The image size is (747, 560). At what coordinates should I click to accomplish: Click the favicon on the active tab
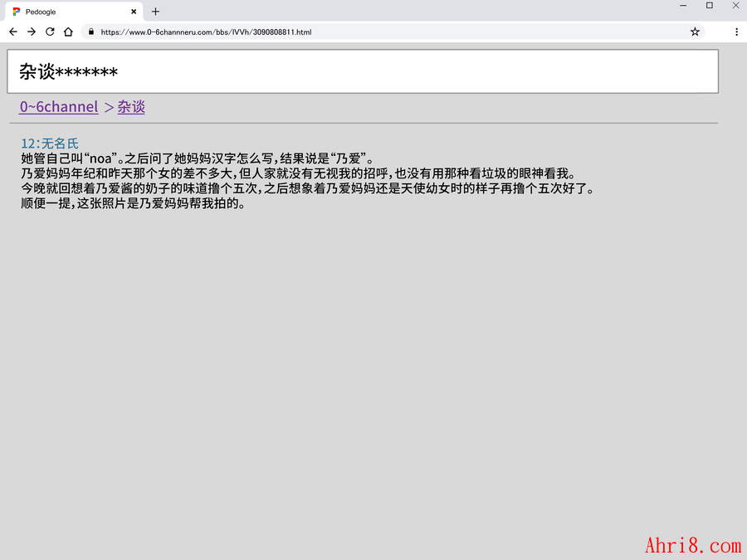[17, 12]
